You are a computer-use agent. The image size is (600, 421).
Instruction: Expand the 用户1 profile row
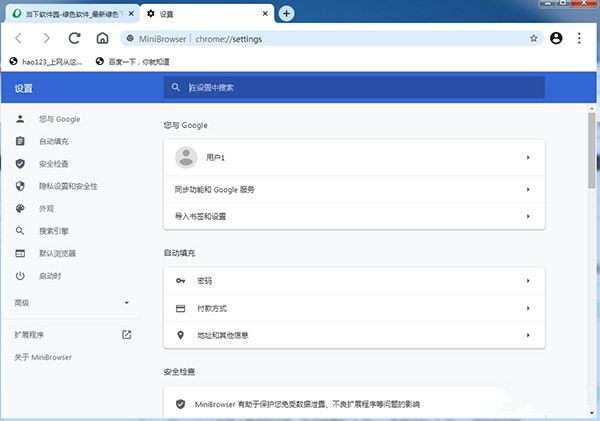tap(354, 158)
